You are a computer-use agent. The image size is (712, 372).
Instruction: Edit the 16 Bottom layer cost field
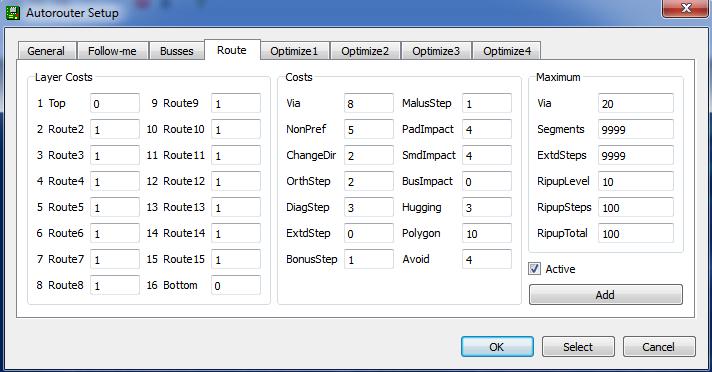(x=236, y=285)
